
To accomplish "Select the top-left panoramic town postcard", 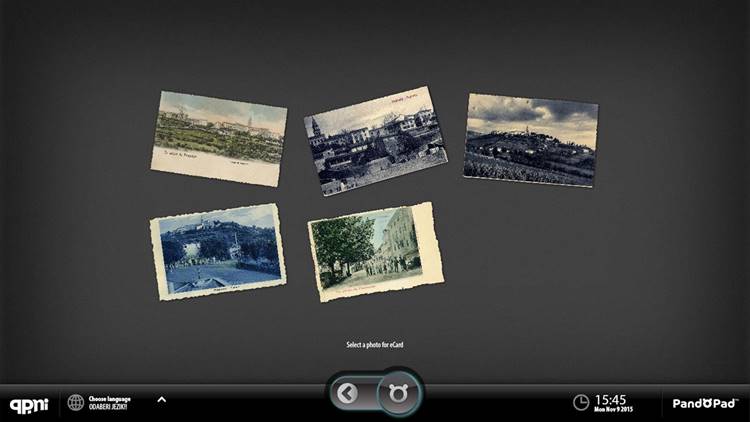I will [x=220, y=138].
